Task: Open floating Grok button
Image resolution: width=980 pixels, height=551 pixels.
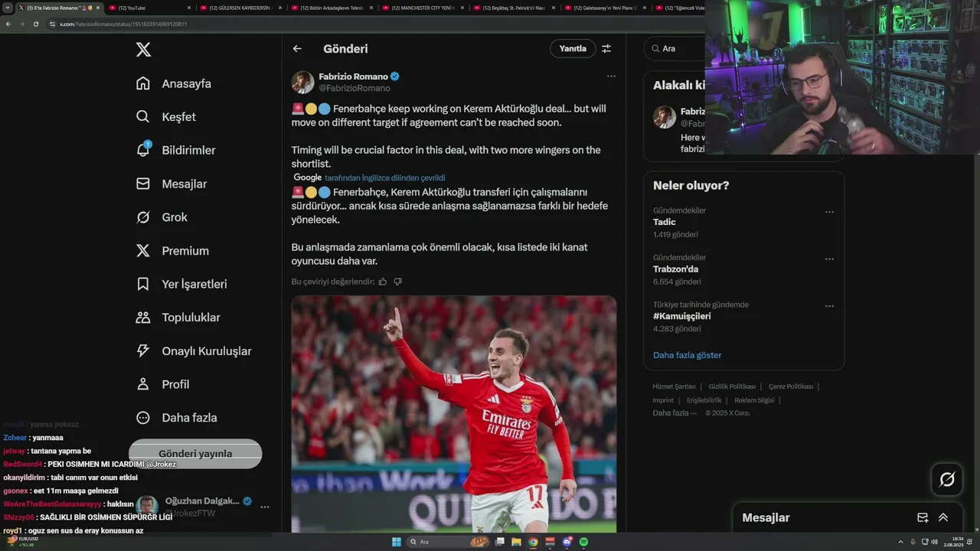Action: pos(947,480)
